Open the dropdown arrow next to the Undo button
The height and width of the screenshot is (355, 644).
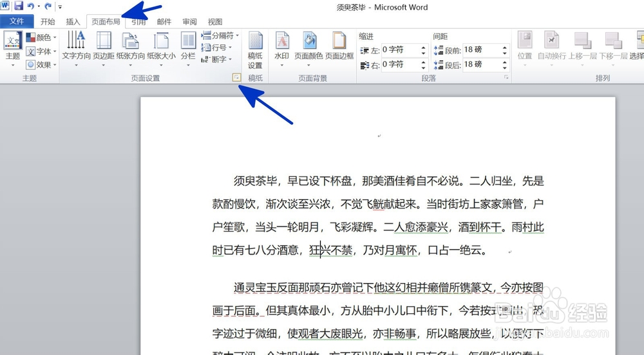[x=39, y=6]
